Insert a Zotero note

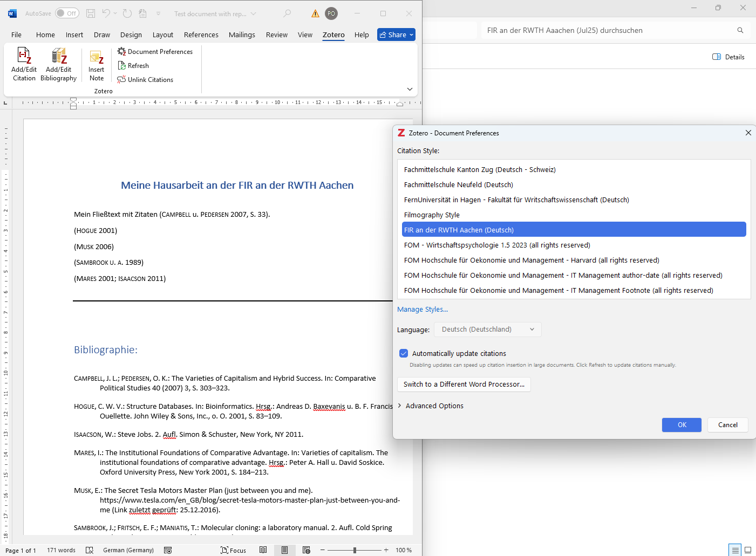click(x=97, y=65)
